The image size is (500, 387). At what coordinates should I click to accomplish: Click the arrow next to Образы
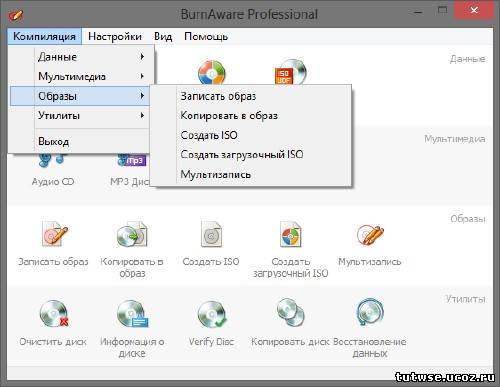(142, 96)
